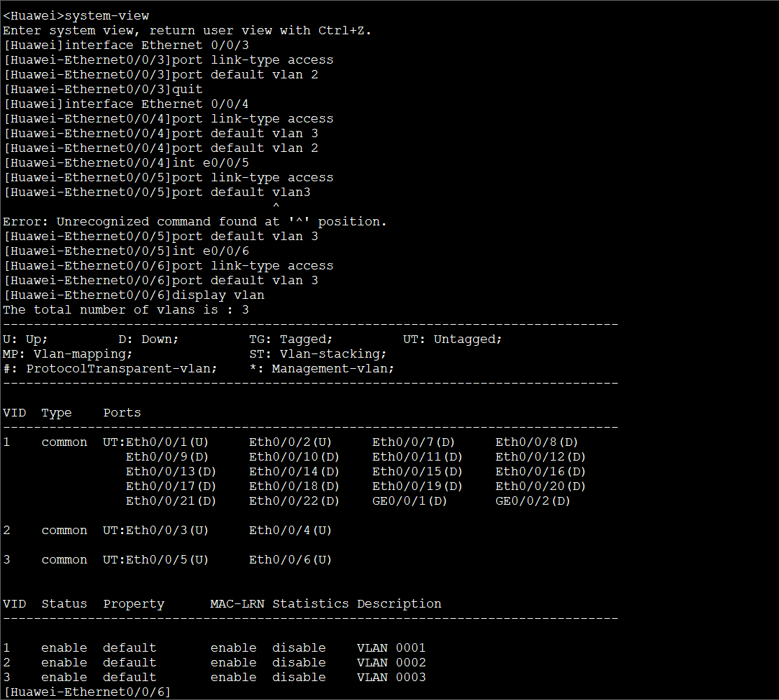Image resolution: width=779 pixels, height=700 pixels.
Task: Select '[Huawei-Ethernet0/0/5]int e0/0/6' line
Action: [x=126, y=251]
